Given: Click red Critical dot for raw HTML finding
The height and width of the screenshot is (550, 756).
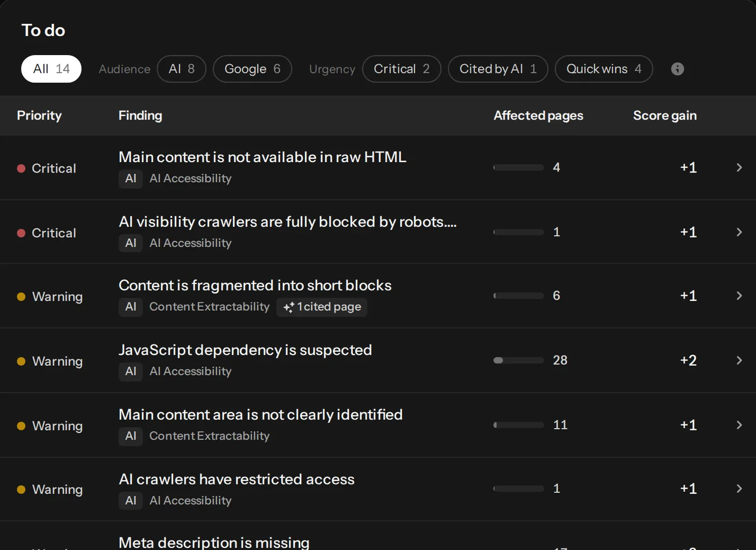Looking at the screenshot, I should pyautogui.click(x=21, y=169).
